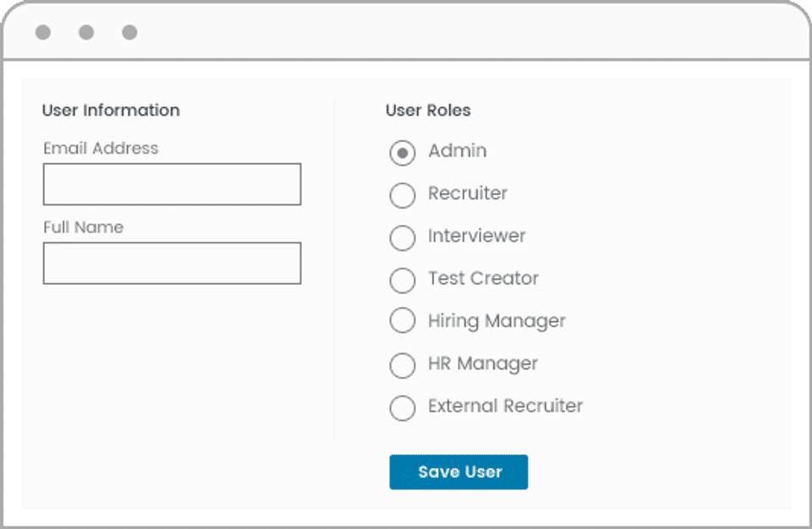Pick the Interviewer radio option
This screenshot has height=529, width=812.
point(403,237)
